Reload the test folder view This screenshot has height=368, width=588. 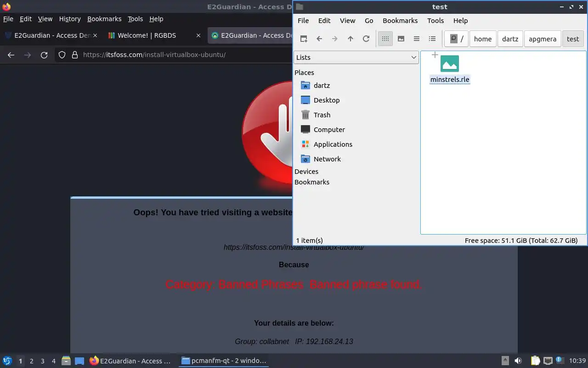366,39
